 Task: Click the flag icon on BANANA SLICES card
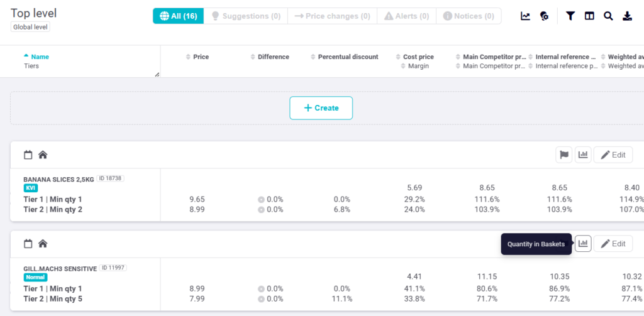[x=563, y=155]
